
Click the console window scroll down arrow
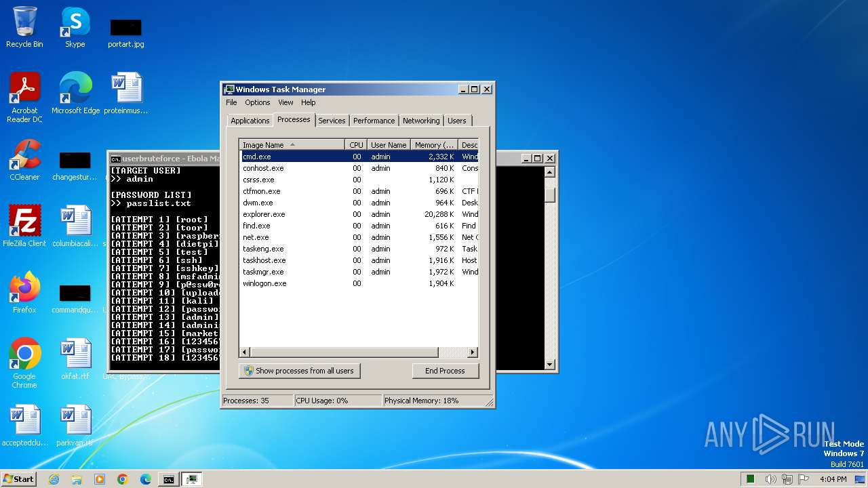point(550,365)
